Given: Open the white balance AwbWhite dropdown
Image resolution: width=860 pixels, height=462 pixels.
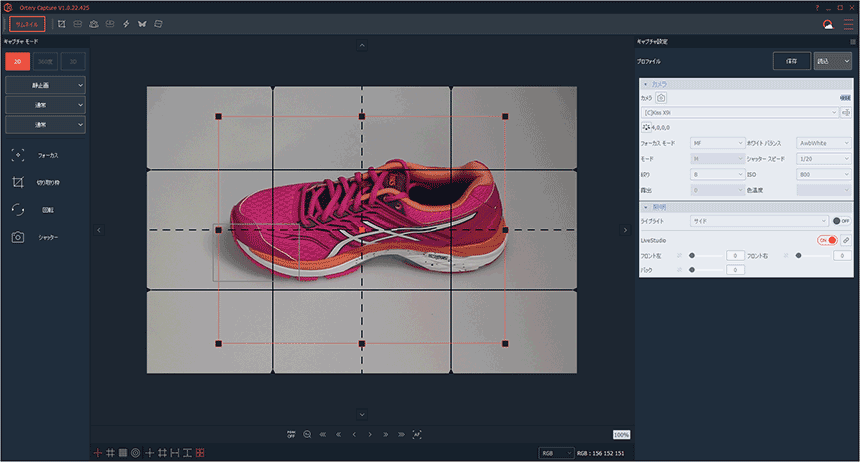Looking at the screenshot, I should click(x=824, y=143).
